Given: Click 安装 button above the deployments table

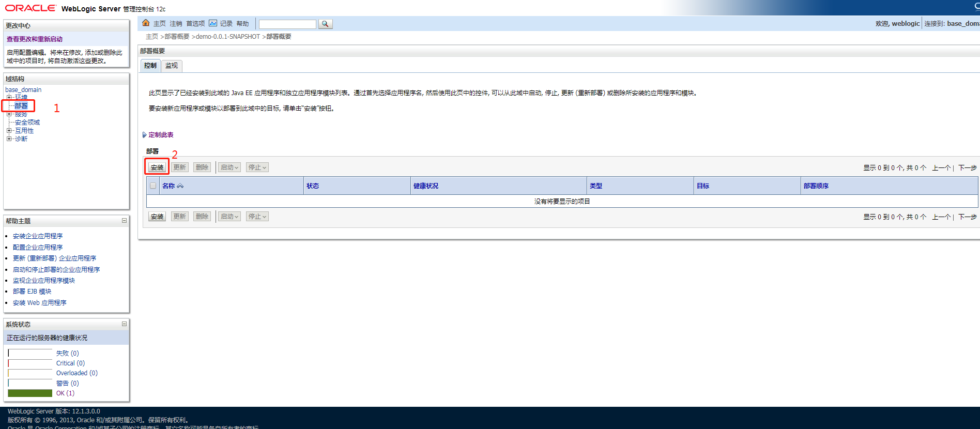Looking at the screenshot, I should click(157, 167).
